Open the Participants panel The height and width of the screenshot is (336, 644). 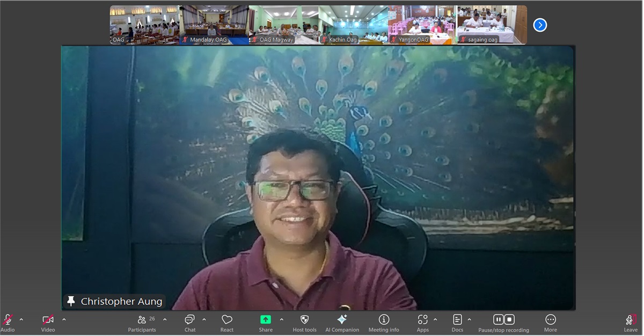tap(142, 320)
